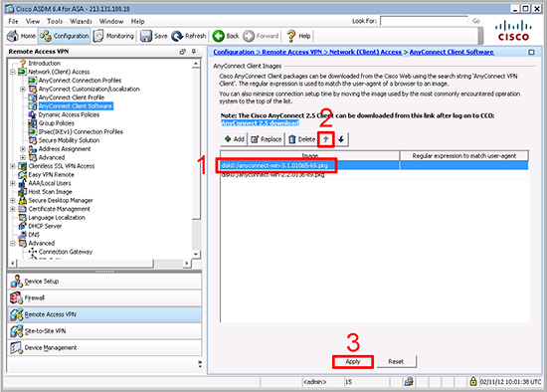The width and height of the screenshot is (547, 392).
Task: Move selected image up with arrow
Action: click(326, 139)
